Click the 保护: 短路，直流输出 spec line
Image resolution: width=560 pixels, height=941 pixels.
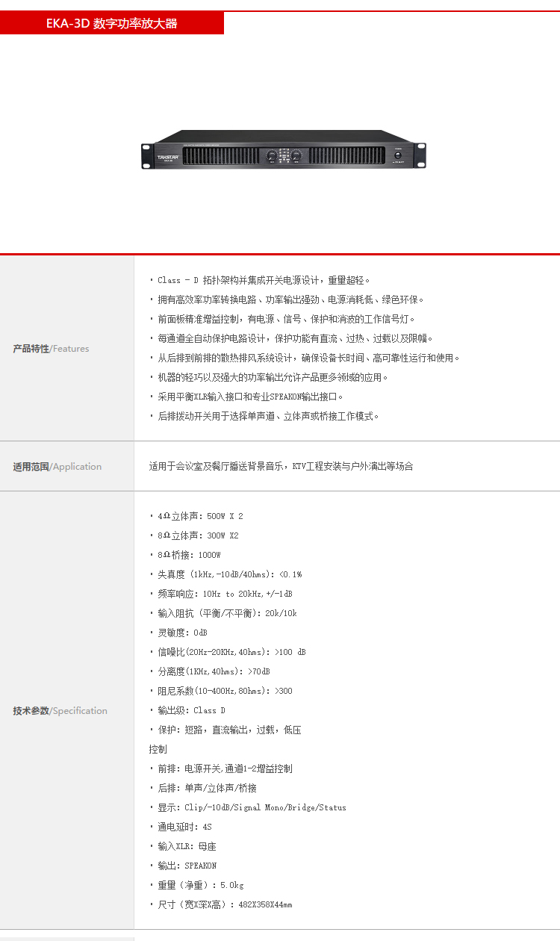pos(225,730)
